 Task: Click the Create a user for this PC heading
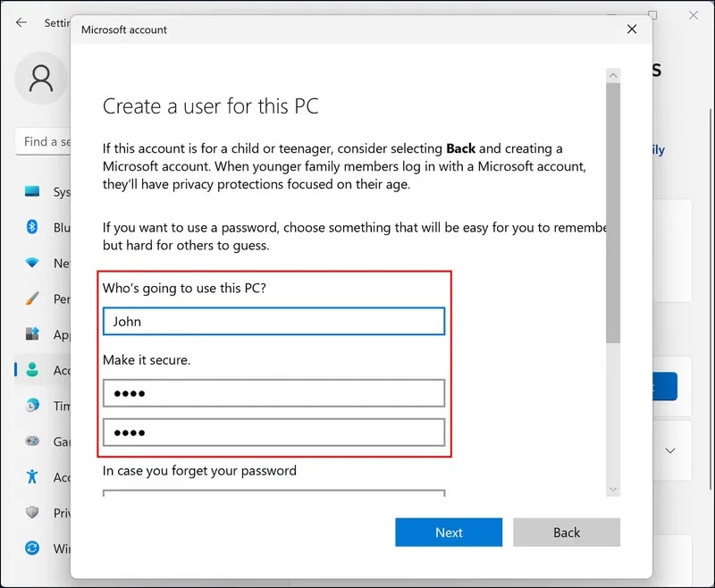click(211, 106)
